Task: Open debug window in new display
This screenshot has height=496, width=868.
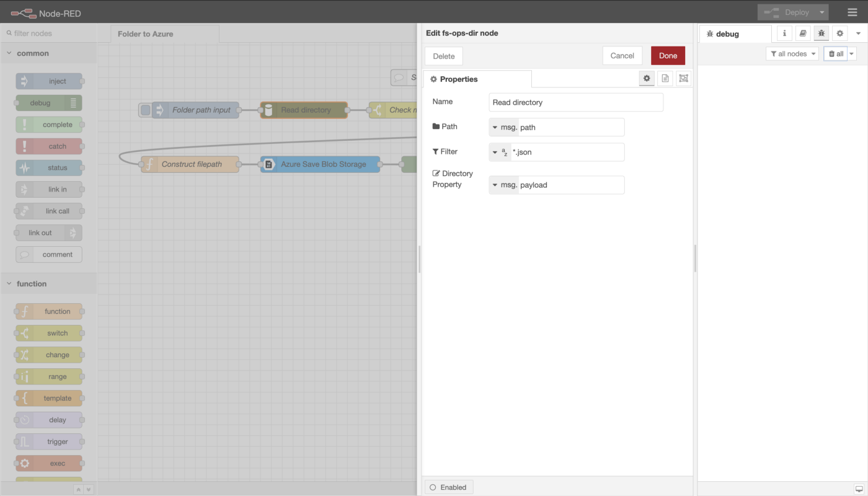Action: click(x=859, y=489)
